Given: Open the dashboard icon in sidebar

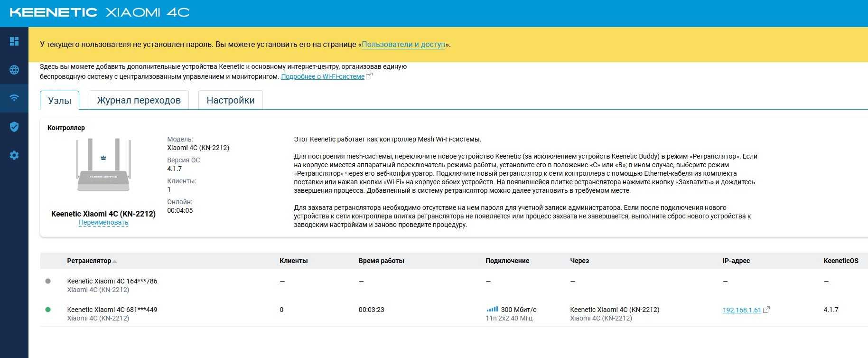Looking at the screenshot, I should click(x=14, y=41).
